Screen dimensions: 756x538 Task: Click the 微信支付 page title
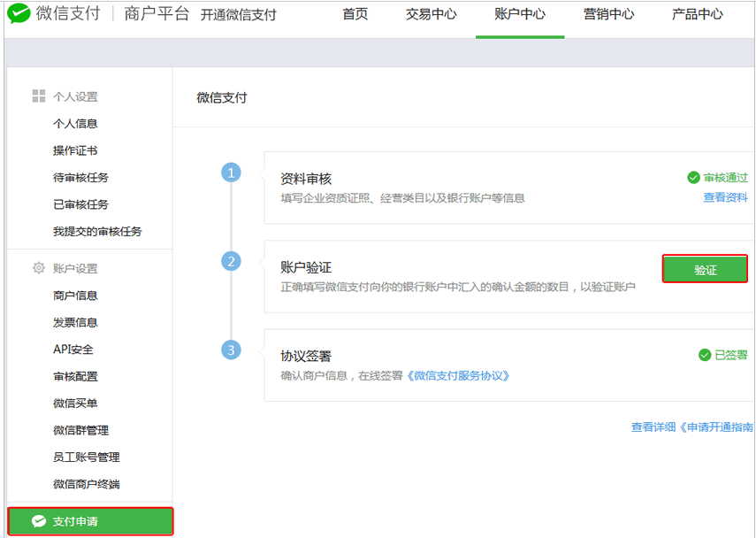222,98
